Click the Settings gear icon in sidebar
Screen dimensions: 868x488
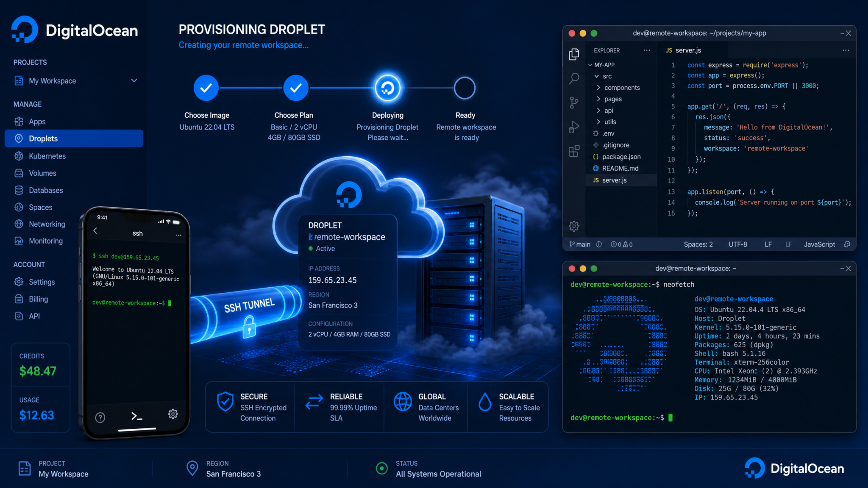pos(19,282)
